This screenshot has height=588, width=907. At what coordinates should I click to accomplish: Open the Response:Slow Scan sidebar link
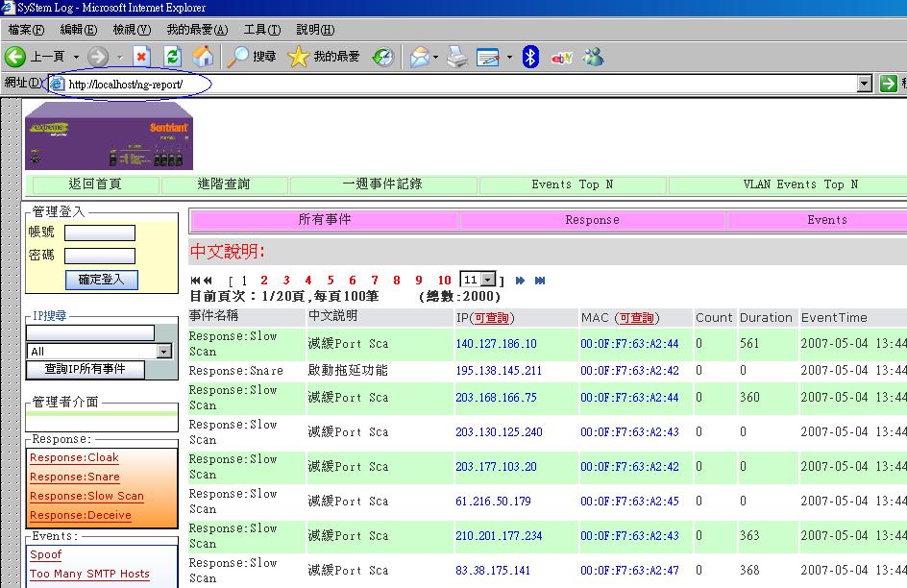[x=86, y=496]
